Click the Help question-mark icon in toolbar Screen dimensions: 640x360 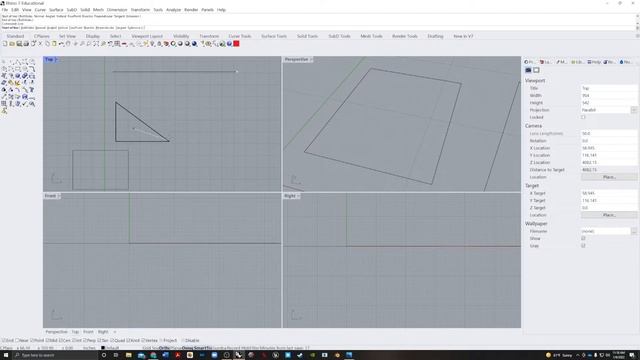coord(229,44)
